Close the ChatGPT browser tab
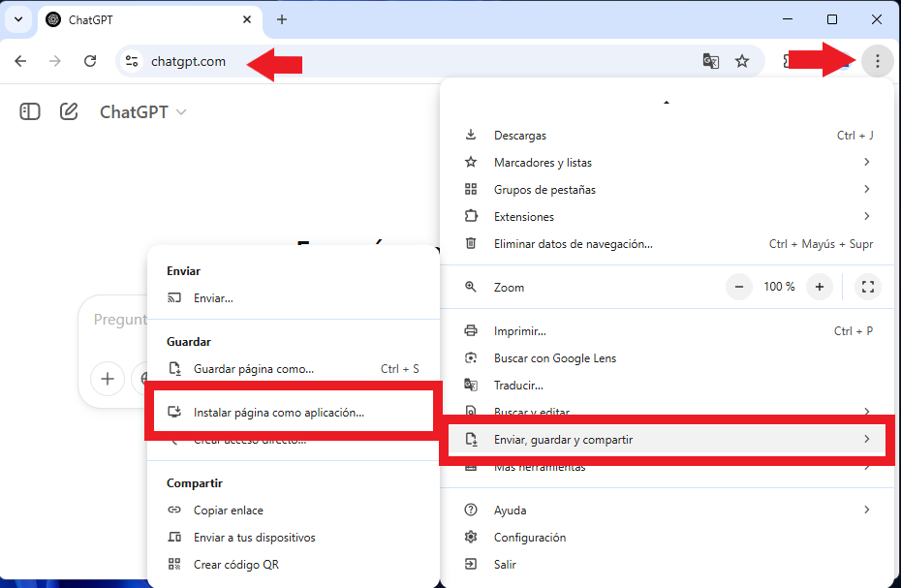 click(x=247, y=19)
